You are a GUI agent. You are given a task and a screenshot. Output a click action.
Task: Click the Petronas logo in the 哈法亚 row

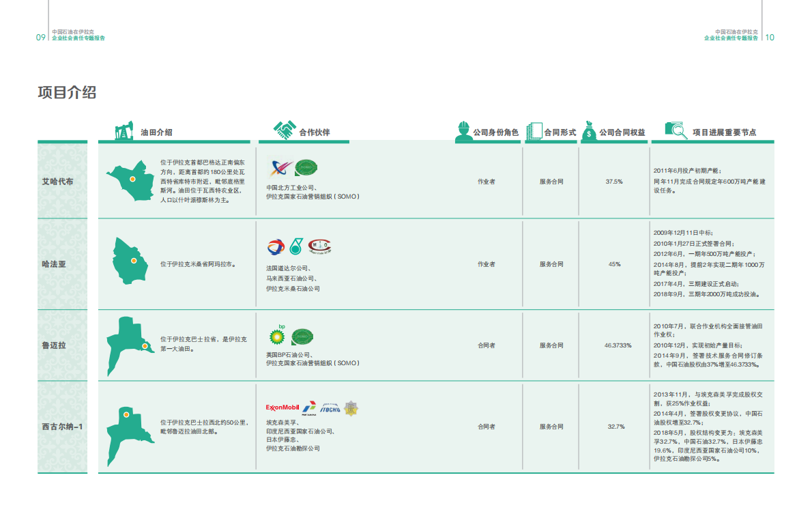[295, 247]
